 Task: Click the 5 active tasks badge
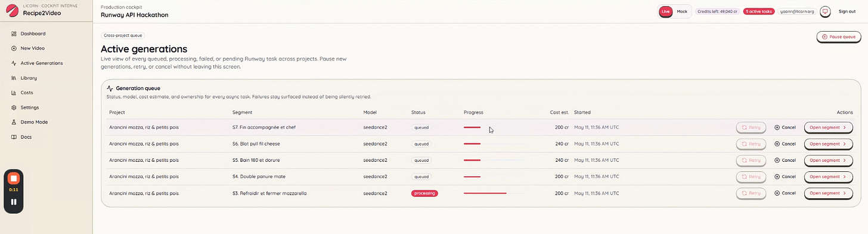[x=759, y=11]
